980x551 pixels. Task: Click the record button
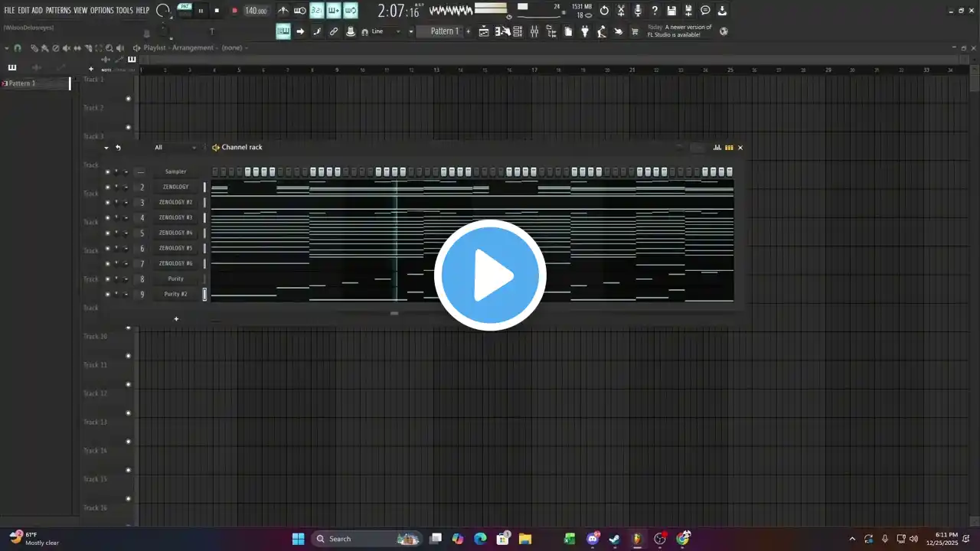(x=234, y=11)
